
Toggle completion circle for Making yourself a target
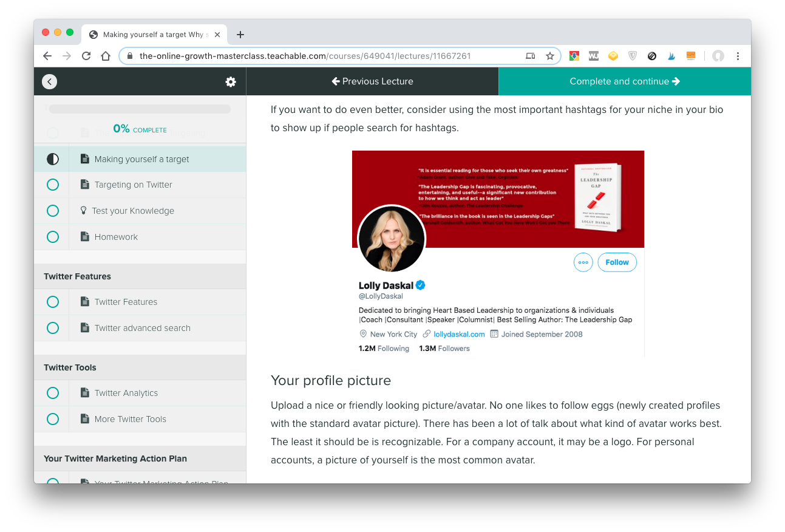coord(53,159)
